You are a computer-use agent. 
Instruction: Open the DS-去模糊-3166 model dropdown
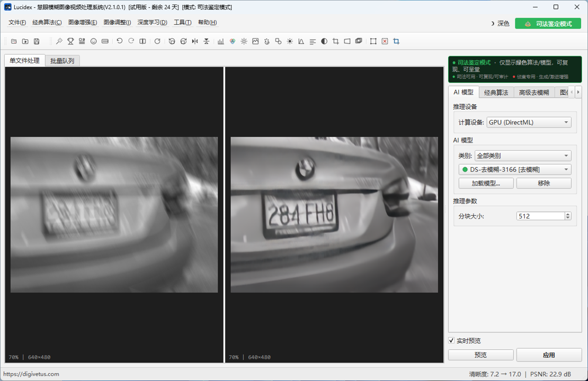tap(515, 169)
